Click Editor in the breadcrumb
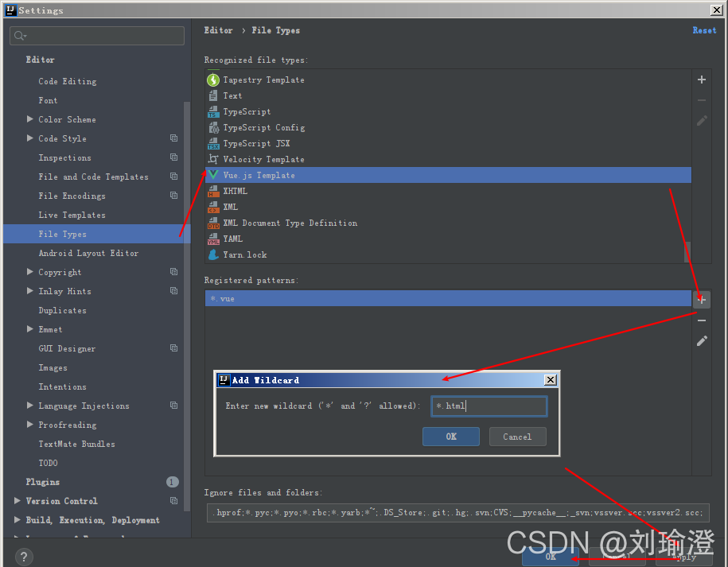The width and height of the screenshot is (728, 567). (x=218, y=30)
